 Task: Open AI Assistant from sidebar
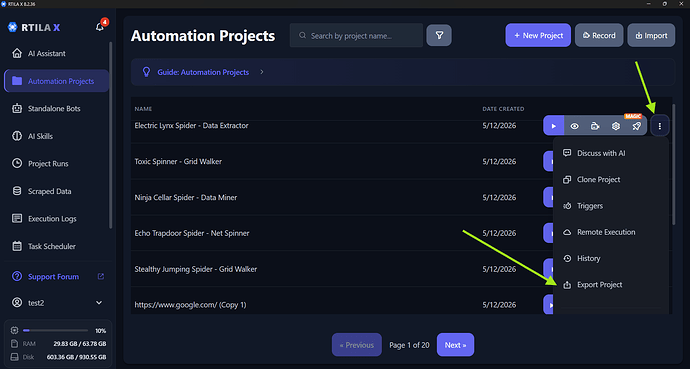coord(56,53)
